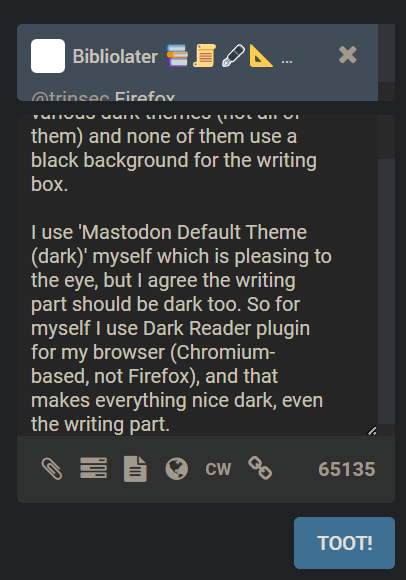
Task: Toggle the chain link threaded mode
Action: coord(260,468)
